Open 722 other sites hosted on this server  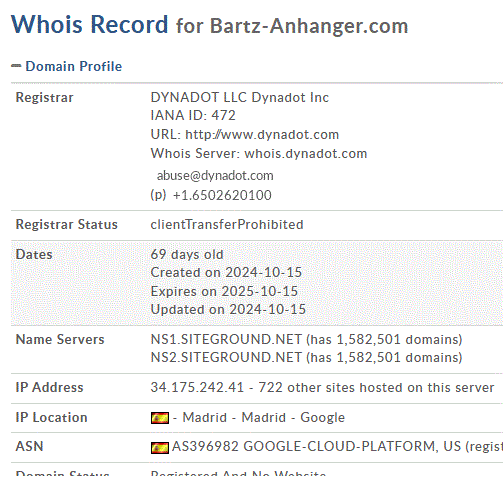(376, 387)
